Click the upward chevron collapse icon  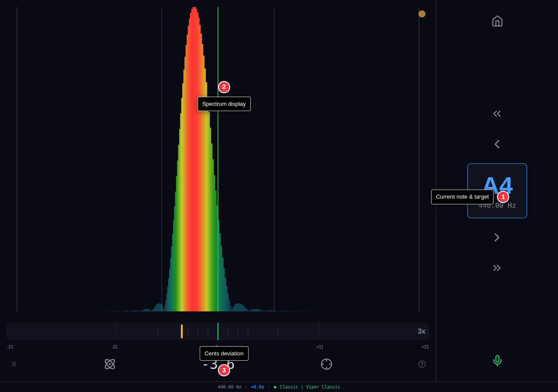pyautogui.click(x=14, y=364)
